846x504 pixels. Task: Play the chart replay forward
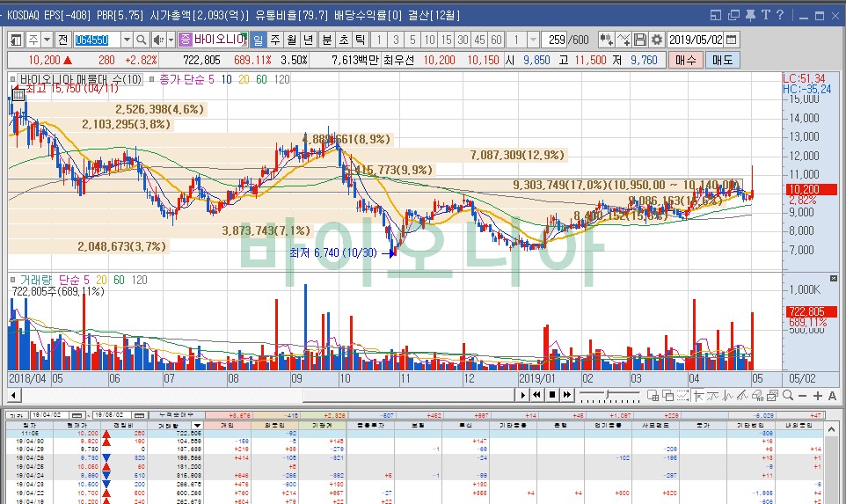click(522, 395)
